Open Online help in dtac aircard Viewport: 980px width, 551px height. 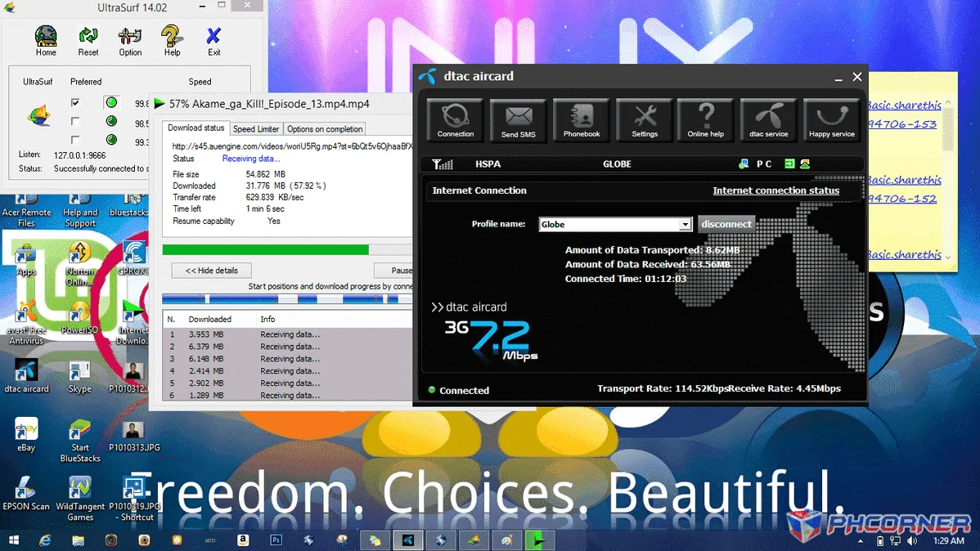[x=706, y=120]
